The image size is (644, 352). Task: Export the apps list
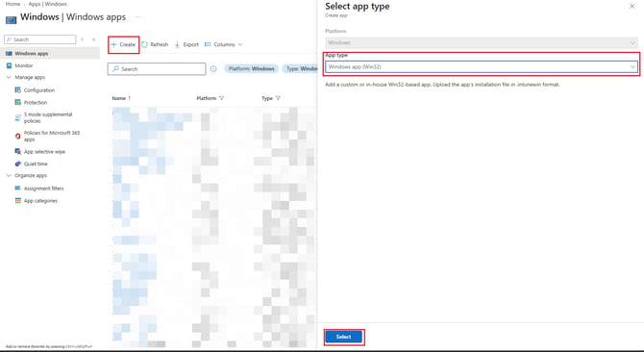click(x=186, y=44)
